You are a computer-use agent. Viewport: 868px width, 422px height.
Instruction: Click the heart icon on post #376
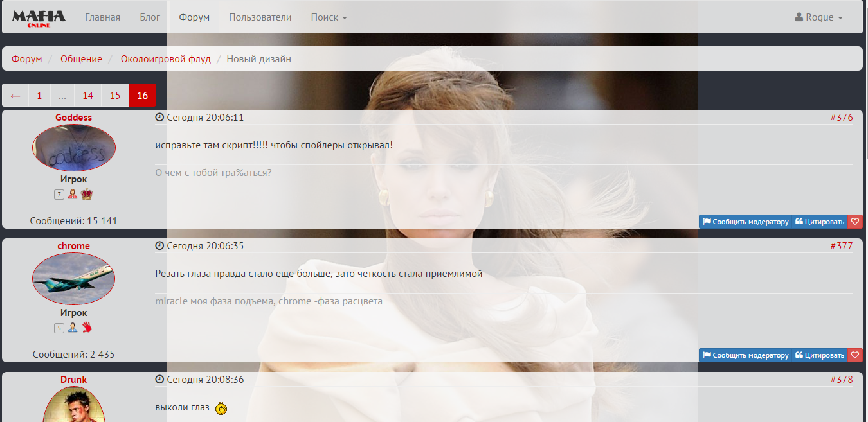[854, 222]
